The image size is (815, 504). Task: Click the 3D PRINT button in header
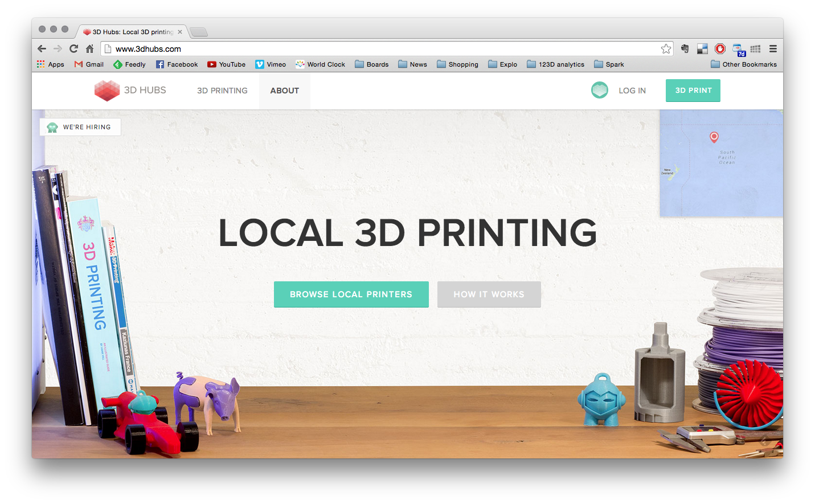(693, 91)
